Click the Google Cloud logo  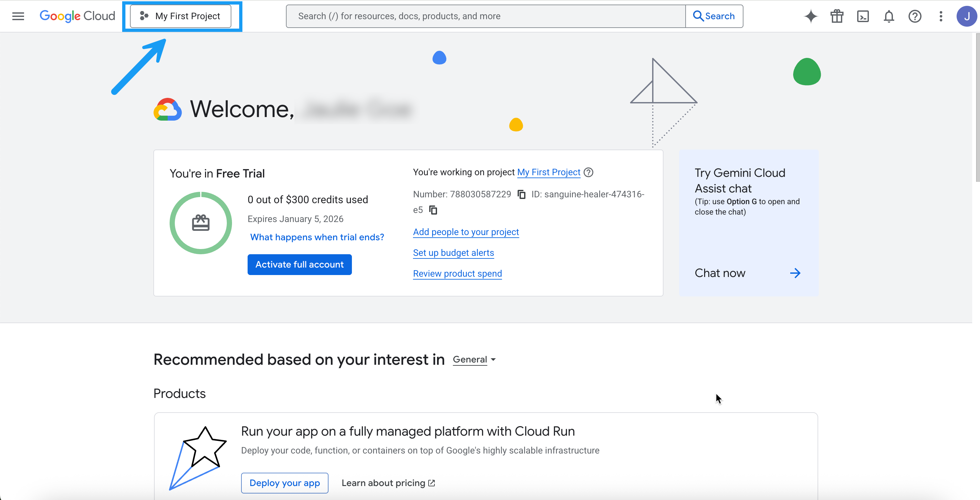pos(77,16)
